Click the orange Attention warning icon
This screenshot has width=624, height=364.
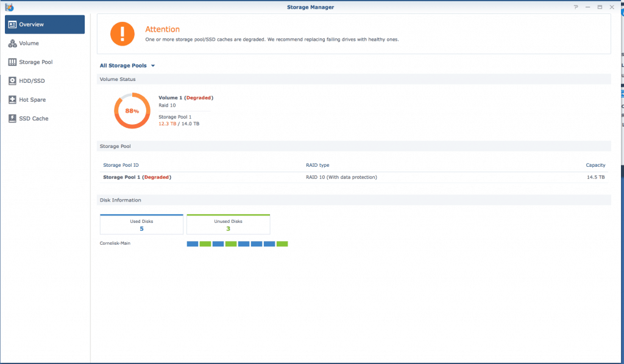(122, 34)
